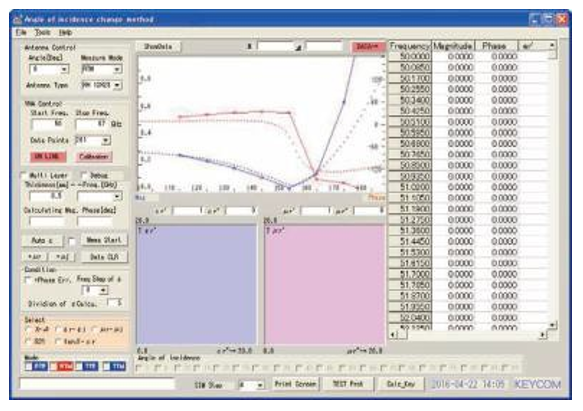The width and height of the screenshot is (583, 411).
Task: Click the Meas Start button
Action: pyautogui.click(x=104, y=240)
